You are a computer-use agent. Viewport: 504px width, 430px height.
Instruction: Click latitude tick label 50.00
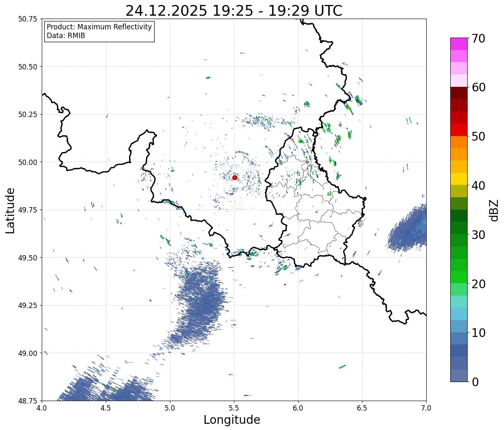(28, 162)
